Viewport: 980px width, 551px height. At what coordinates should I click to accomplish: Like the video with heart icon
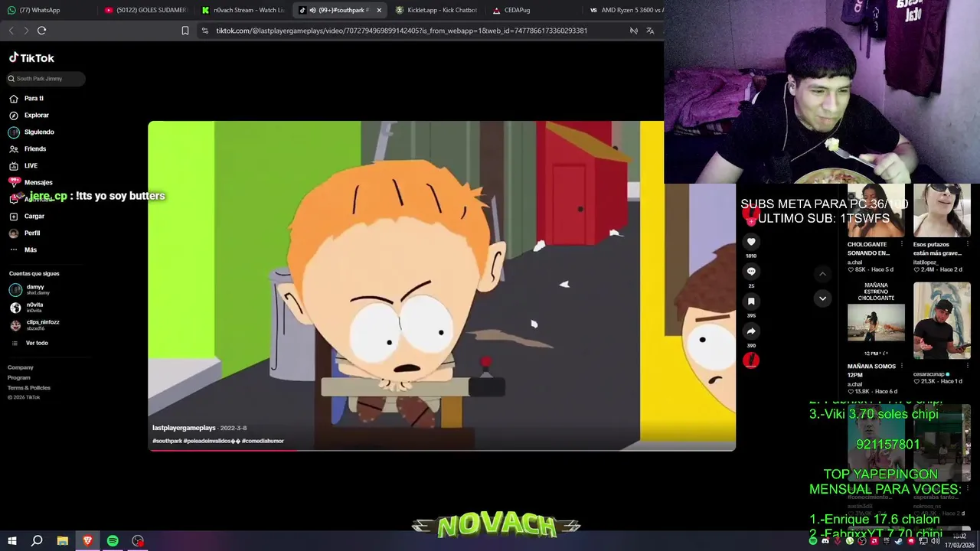point(751,242)
